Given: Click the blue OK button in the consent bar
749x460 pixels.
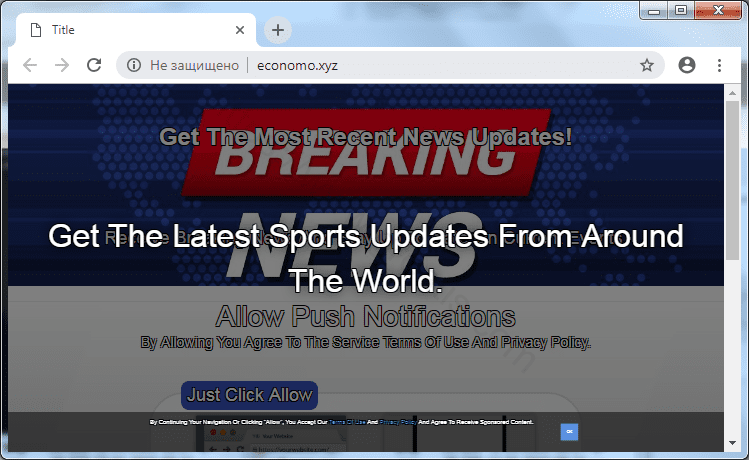Looking at the screenshot, I should tap(569, 431).
